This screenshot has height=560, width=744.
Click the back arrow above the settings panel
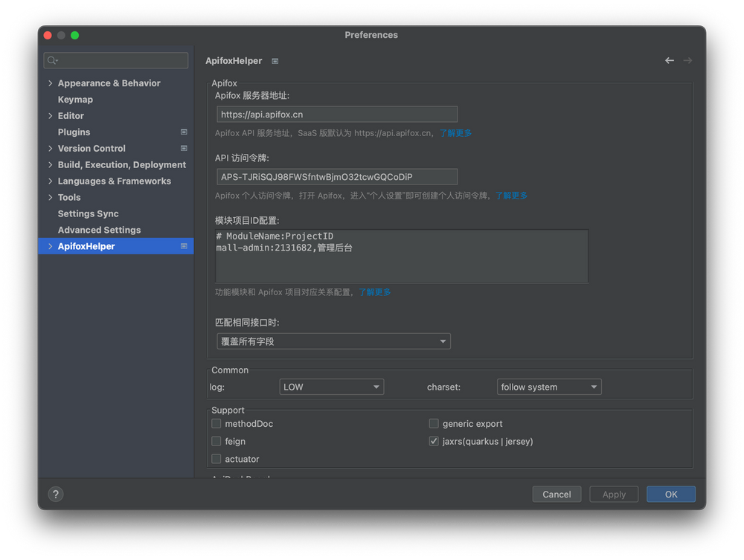tap(669, 60)
